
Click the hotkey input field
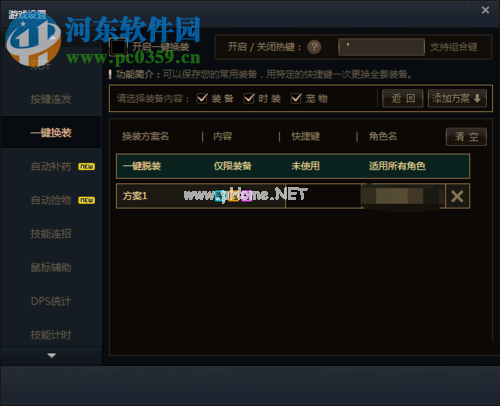[x=381, y=47]
